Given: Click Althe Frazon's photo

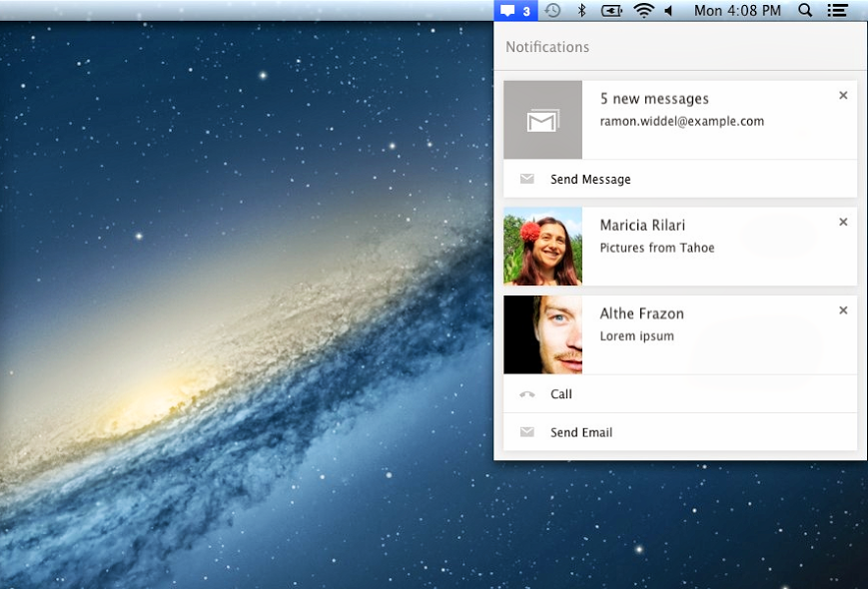Looking at the screenshot, I should [x=542, y=334].
